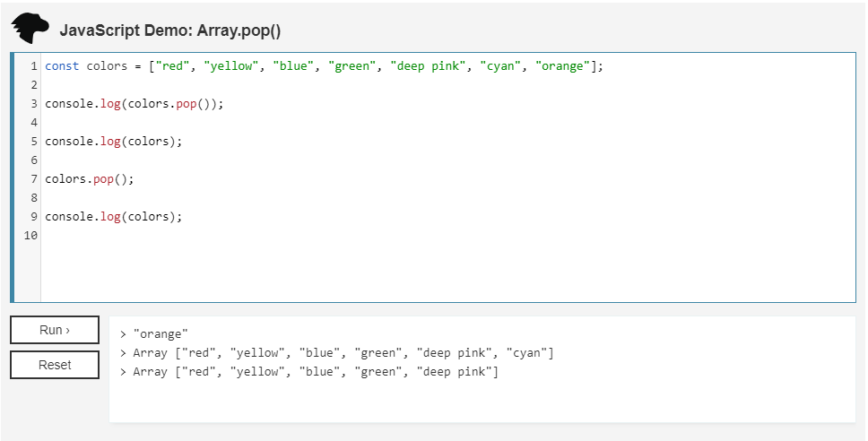The height and width of the screenshot is (441, 868).
Task: Click the colors.pop() statement on line 7
Action: (x=89, y=179)
